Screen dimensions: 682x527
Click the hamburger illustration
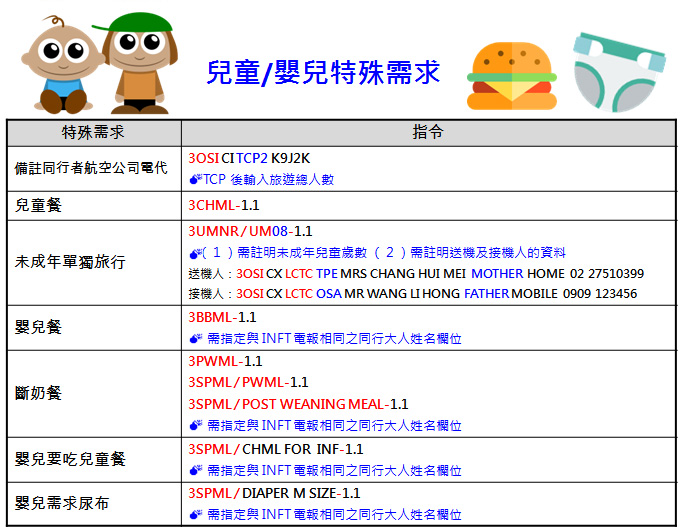point(512,76)
